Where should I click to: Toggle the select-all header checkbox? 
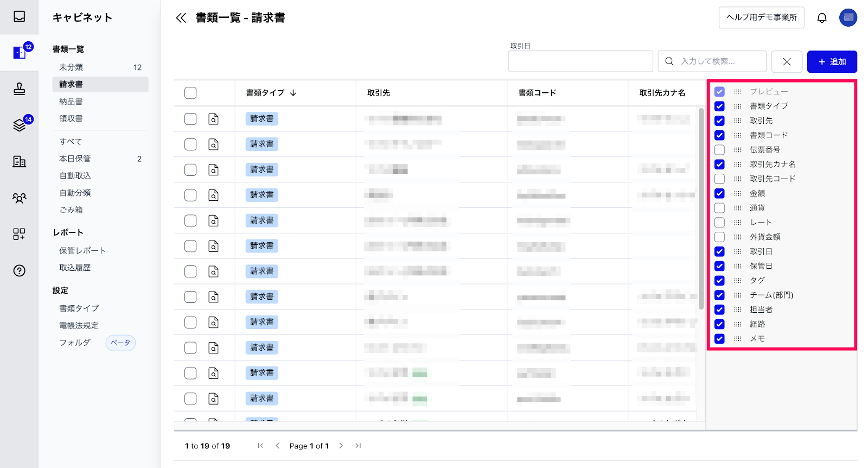point(190,93)
